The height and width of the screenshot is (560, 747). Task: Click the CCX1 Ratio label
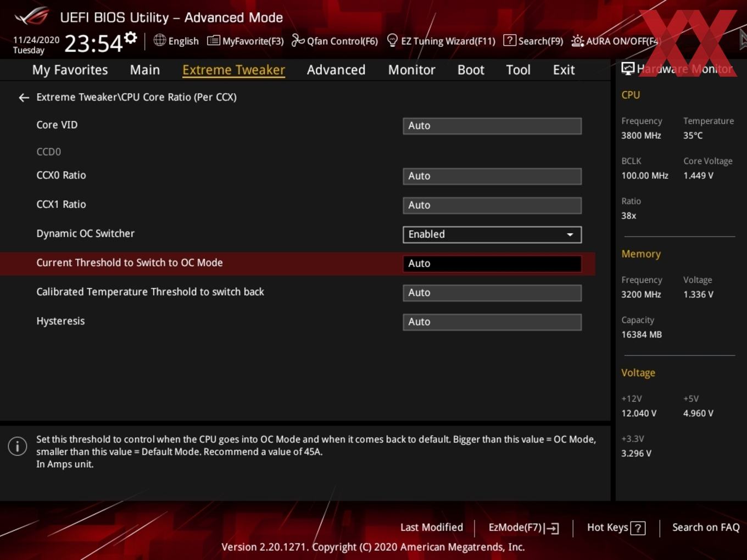point(61,204)
